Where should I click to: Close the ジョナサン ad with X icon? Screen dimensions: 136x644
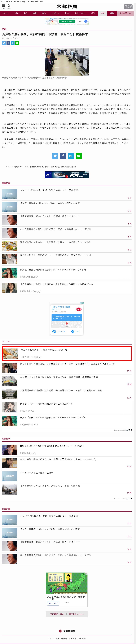(x=83, y=303)
